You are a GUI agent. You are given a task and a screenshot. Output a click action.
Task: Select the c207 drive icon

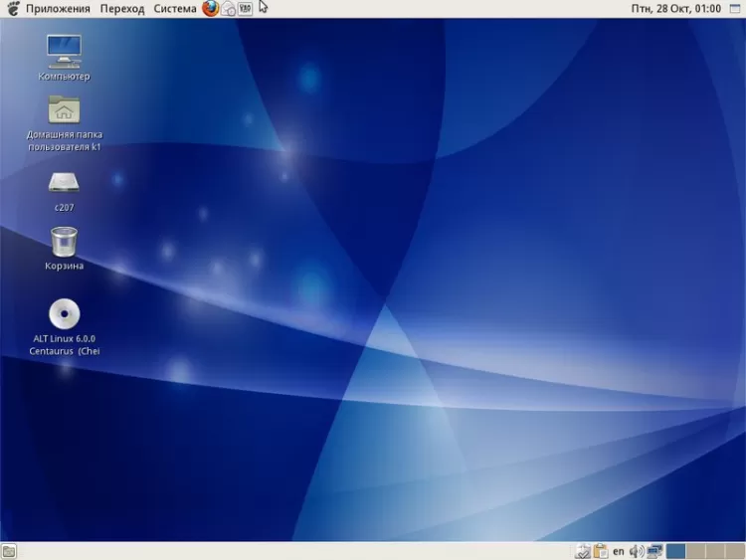[x=64, y=182]
